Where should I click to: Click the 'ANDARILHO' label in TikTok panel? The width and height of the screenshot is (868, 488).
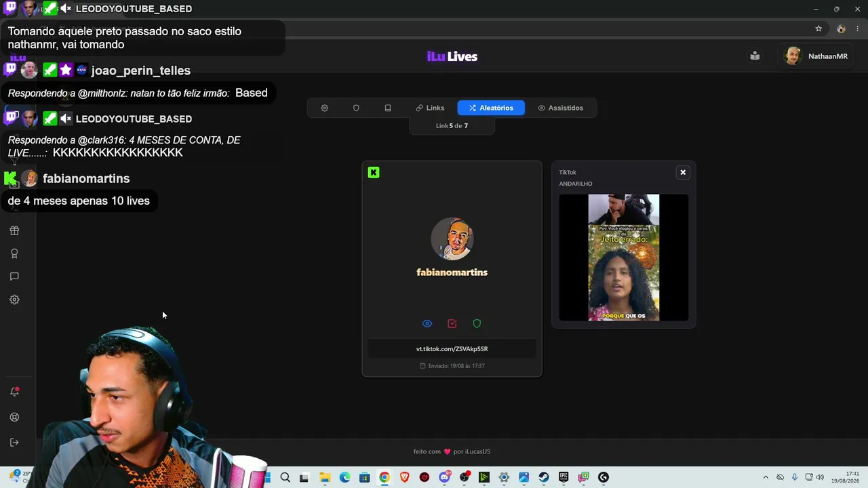point(576,184)
